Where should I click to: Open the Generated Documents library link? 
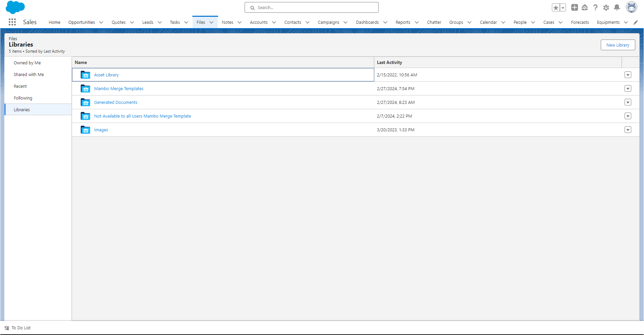(115, 102)
